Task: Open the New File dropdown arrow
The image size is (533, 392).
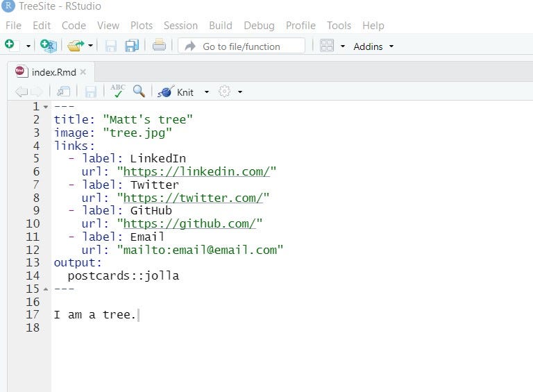Action: [28, 46]
